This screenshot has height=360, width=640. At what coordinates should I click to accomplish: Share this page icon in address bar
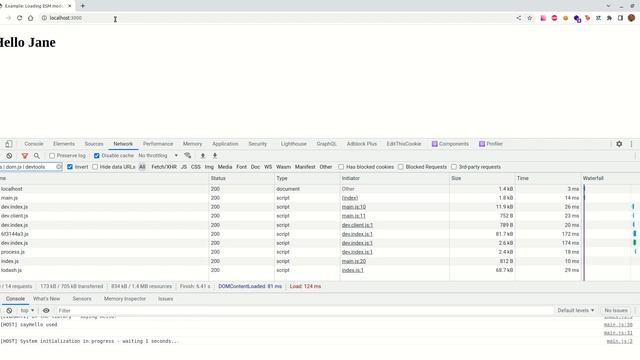click(518, 18)
